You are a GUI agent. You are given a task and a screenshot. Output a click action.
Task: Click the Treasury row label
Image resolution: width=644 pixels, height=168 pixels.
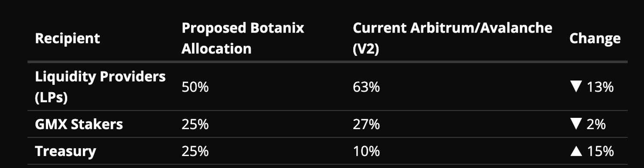[x=66, y=151]
